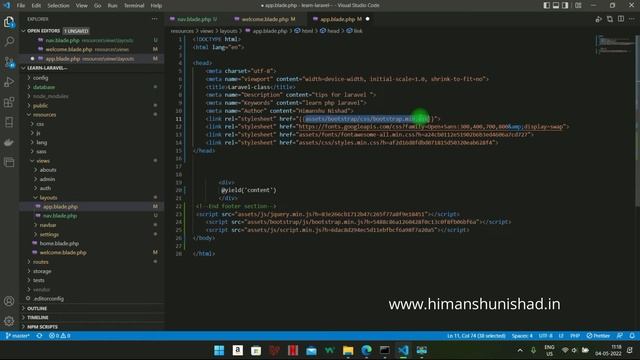Click notifications bell in status bar
Image resolution: width=640 pixels, height=360 pixels.
pyautogui.click(x=632, y=336)
